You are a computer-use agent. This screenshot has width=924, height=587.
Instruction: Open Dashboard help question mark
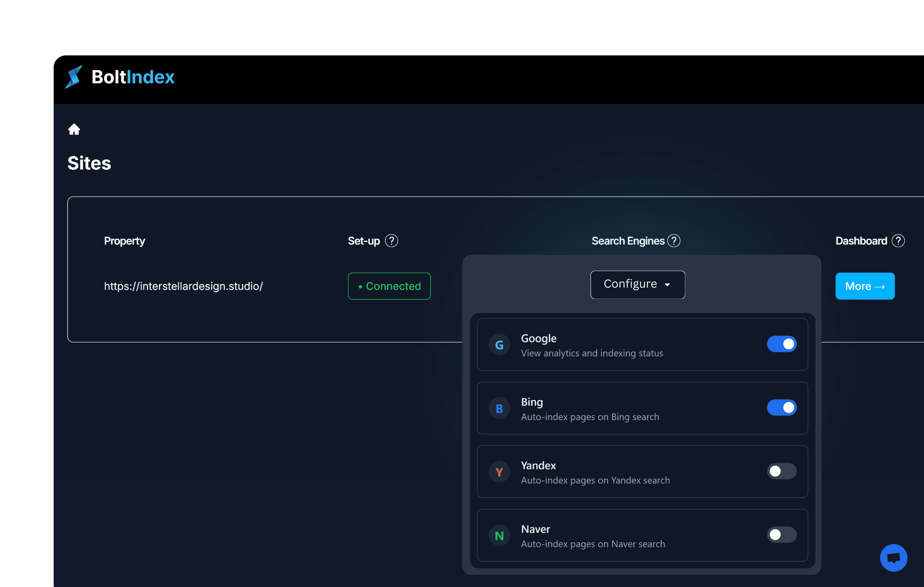(x=898, y=241)
